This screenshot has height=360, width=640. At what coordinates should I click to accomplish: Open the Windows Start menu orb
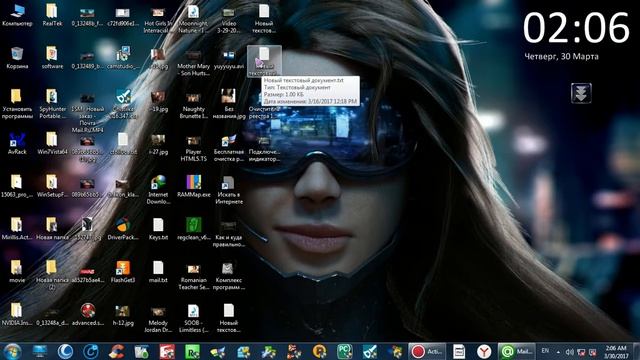pyautogui.click(x=12, y=351)
